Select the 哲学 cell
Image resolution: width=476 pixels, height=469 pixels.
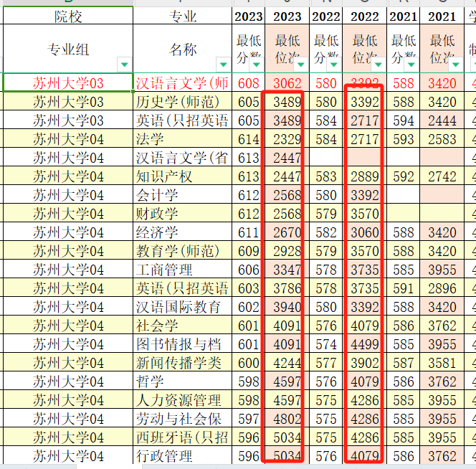pyautogui.click(x=183, y=382)
